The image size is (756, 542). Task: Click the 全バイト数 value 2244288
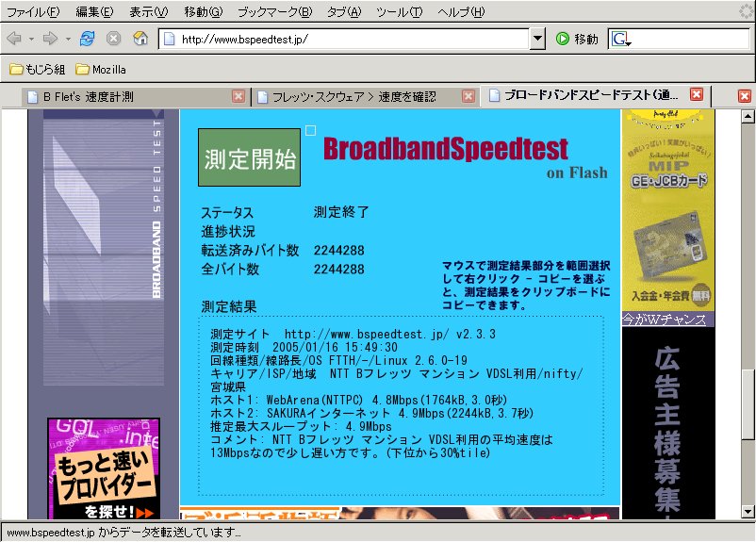point(339,269)
